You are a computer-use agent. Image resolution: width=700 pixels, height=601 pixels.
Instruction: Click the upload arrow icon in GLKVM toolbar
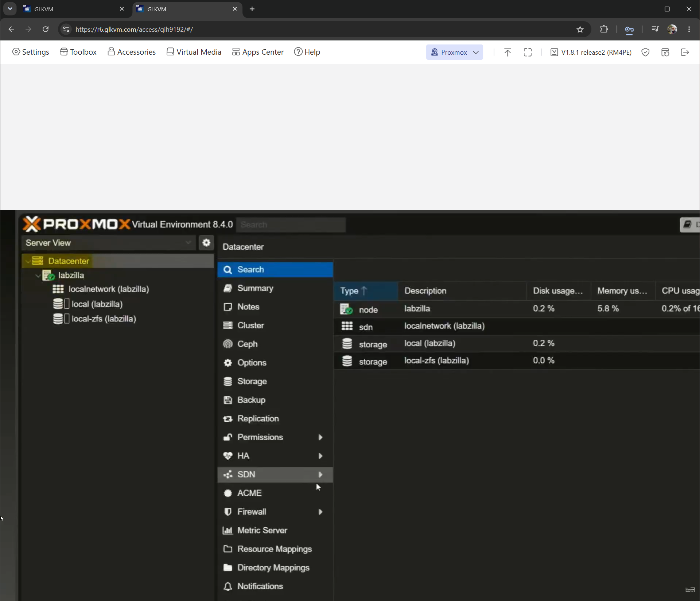[507, 52]
